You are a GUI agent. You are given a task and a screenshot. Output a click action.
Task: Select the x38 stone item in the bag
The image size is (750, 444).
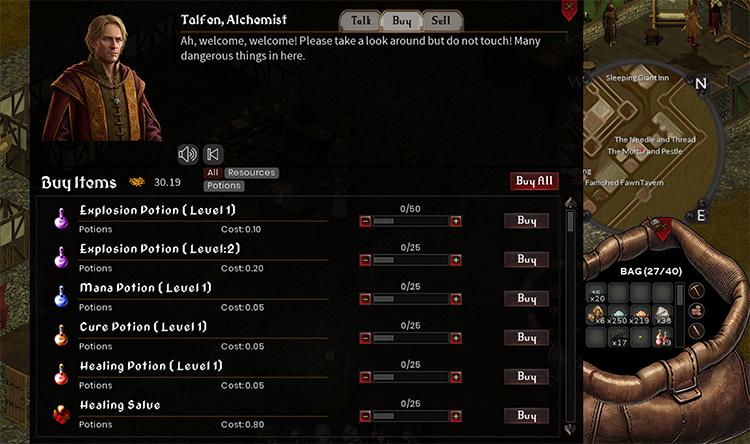(662, 315)
